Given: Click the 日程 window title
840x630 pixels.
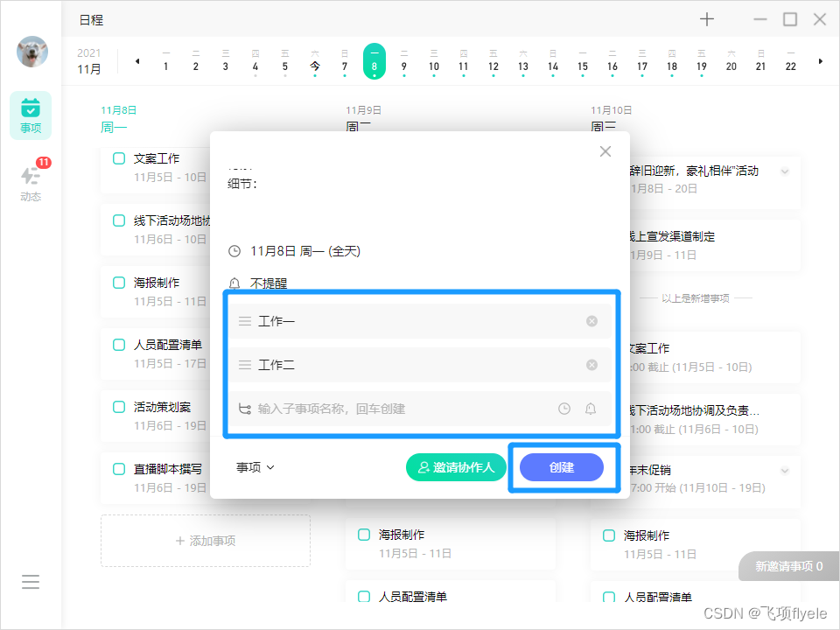Looking at the screenshot, I should click(92, 20).
